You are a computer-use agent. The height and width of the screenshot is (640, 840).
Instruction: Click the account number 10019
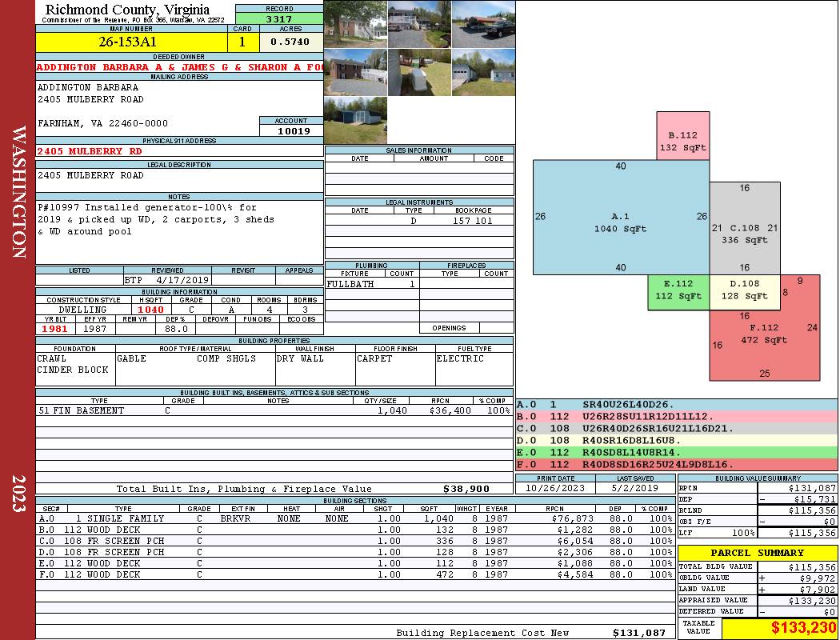coord(294,130)
